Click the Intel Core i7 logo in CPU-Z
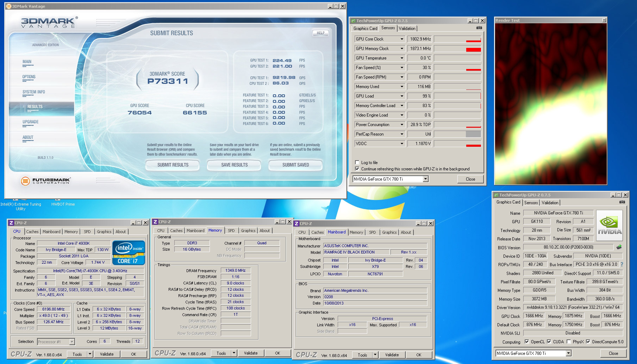 click(x=128, y=252)
